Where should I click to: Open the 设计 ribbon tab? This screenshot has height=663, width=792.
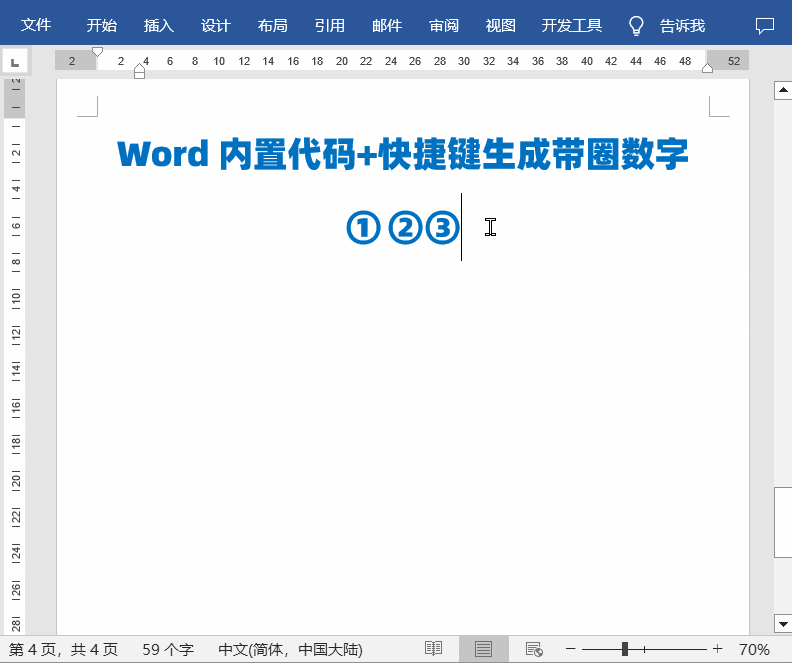(x=216, y=25)
